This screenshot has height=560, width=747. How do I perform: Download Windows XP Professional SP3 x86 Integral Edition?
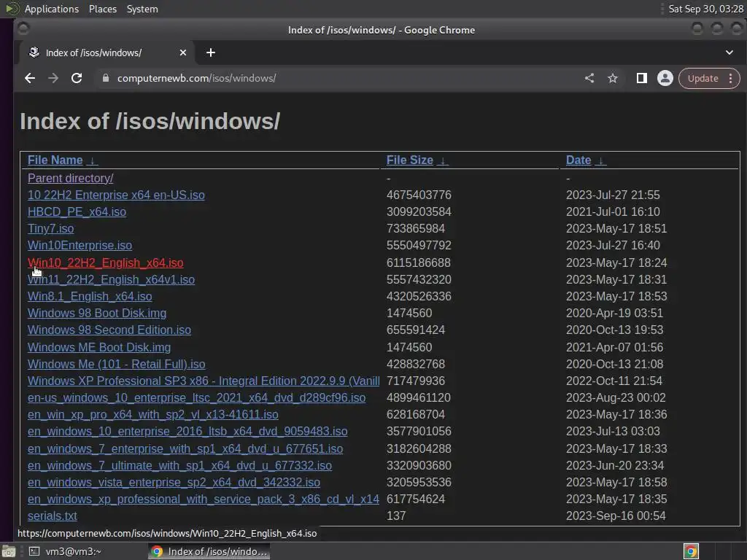click(x=204, y=381)
